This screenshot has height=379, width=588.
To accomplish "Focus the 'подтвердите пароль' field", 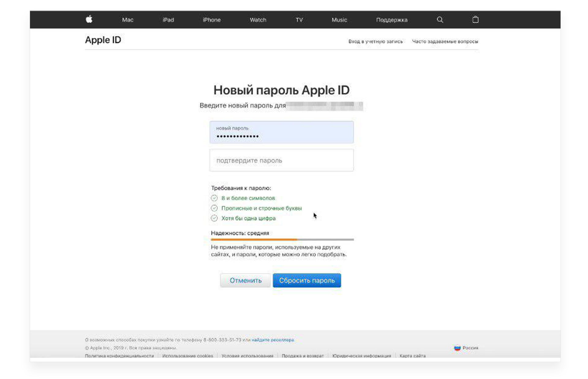I will [x=281, y=160].
